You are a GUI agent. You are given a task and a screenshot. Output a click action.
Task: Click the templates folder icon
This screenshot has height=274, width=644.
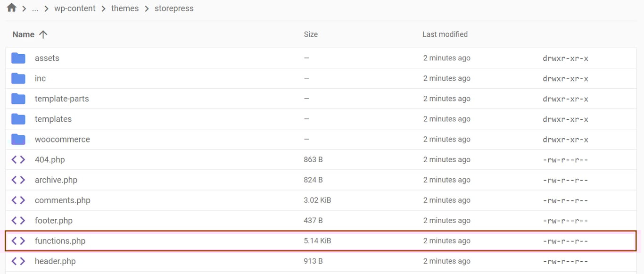pos(18,119)
